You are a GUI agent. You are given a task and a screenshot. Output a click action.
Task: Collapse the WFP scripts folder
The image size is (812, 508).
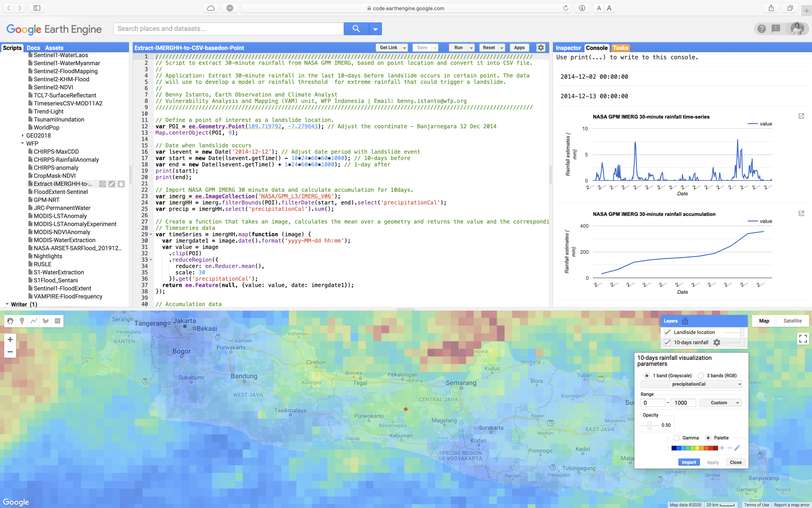pos(22,143)
